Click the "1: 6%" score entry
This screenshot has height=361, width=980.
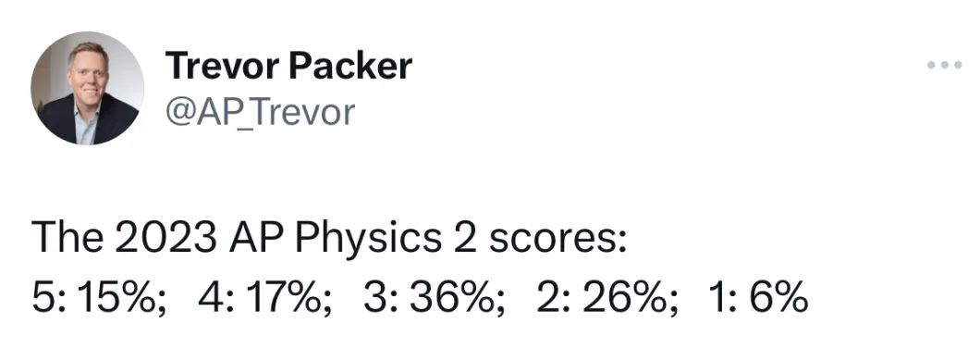point(759,298)
